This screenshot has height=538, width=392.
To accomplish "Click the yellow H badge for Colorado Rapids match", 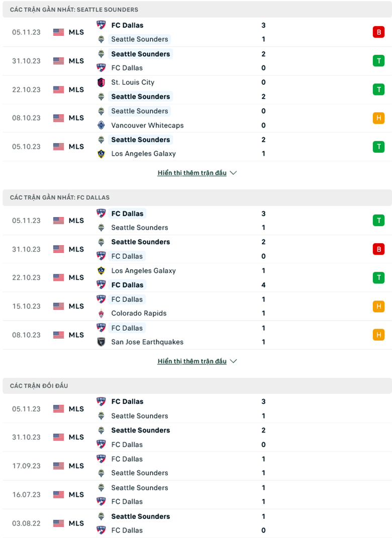I will tap(378, 306).
